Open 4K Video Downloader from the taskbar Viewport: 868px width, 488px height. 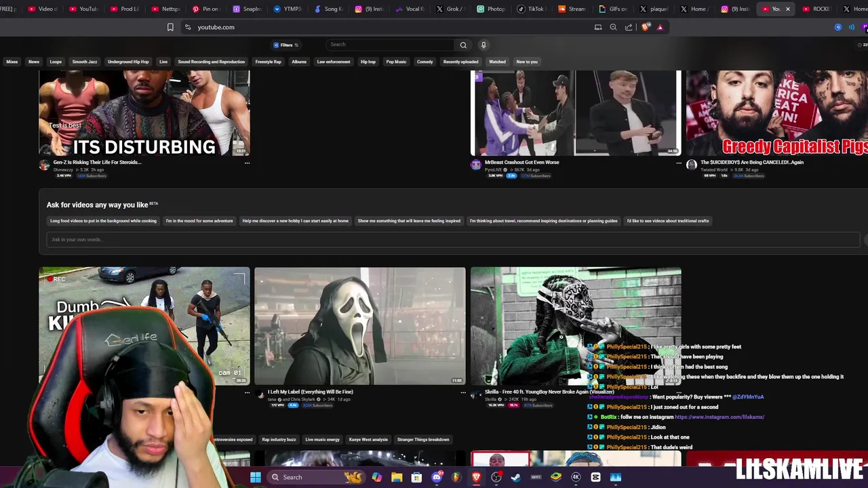coord(576,477)
